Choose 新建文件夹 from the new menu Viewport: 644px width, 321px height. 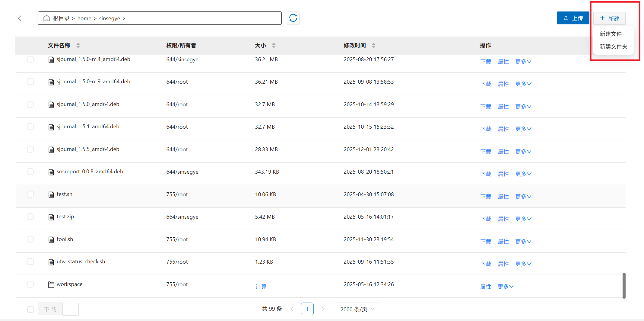point(613,47)
